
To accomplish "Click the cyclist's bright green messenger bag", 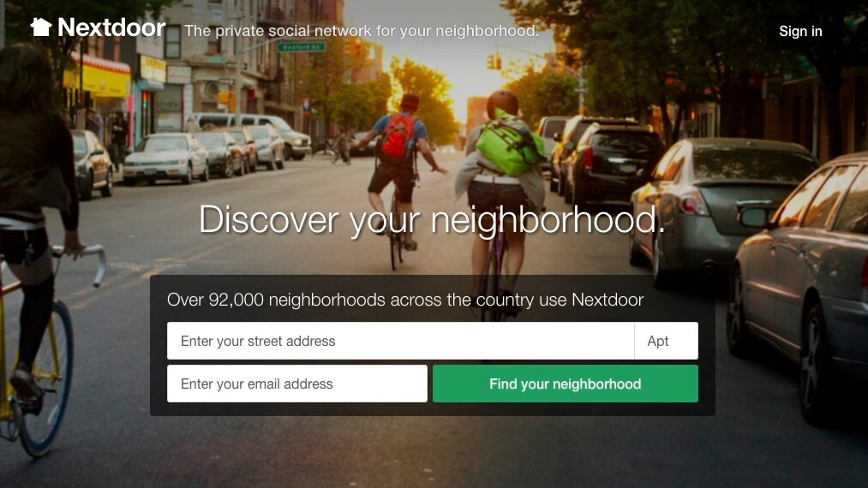I will [509, 143].
